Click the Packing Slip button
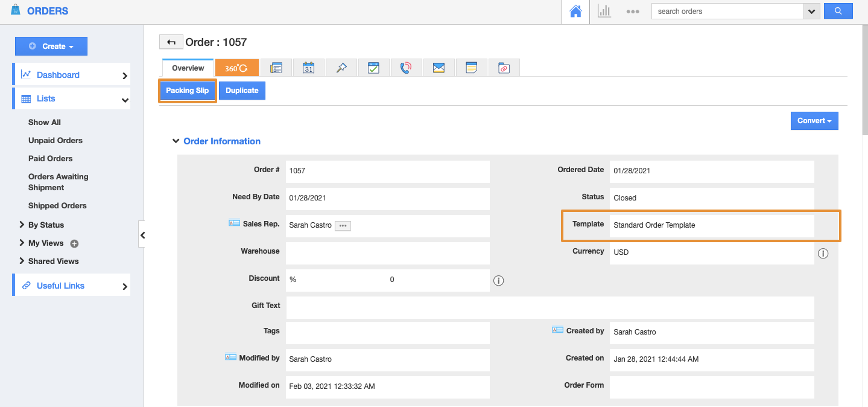Image resolution: width=868 pixels, height=407 pixels. coord(187,90)
